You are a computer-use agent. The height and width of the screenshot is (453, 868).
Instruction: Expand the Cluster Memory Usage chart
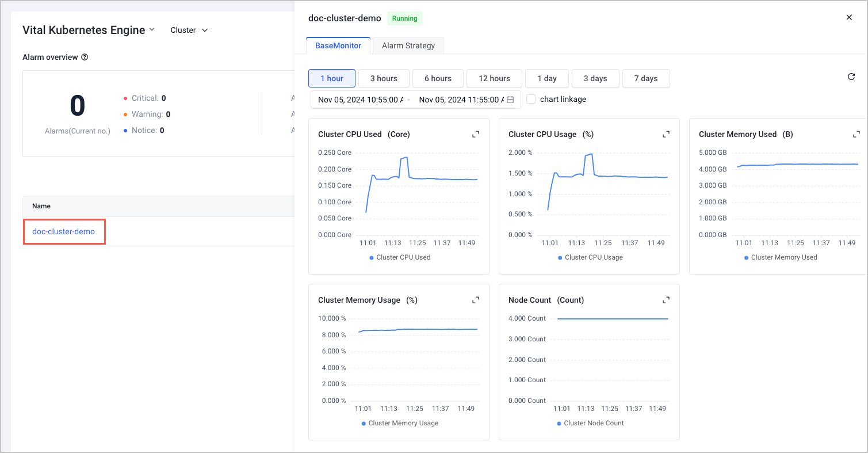476,300
